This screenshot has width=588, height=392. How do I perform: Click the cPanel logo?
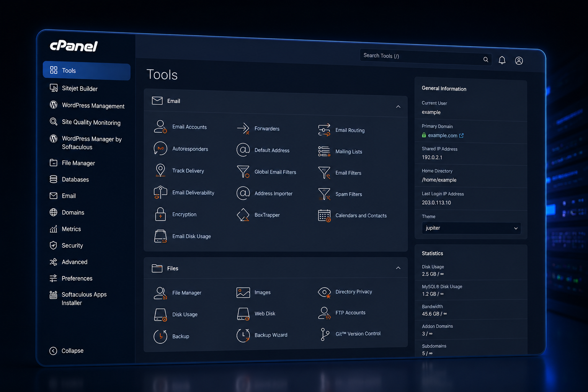click(x=74, y=46)
